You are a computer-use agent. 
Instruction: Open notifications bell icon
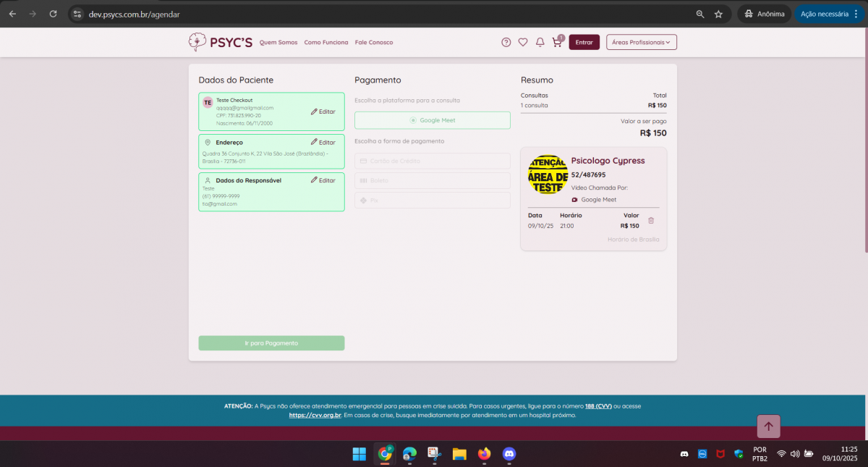tap(540, 42)
